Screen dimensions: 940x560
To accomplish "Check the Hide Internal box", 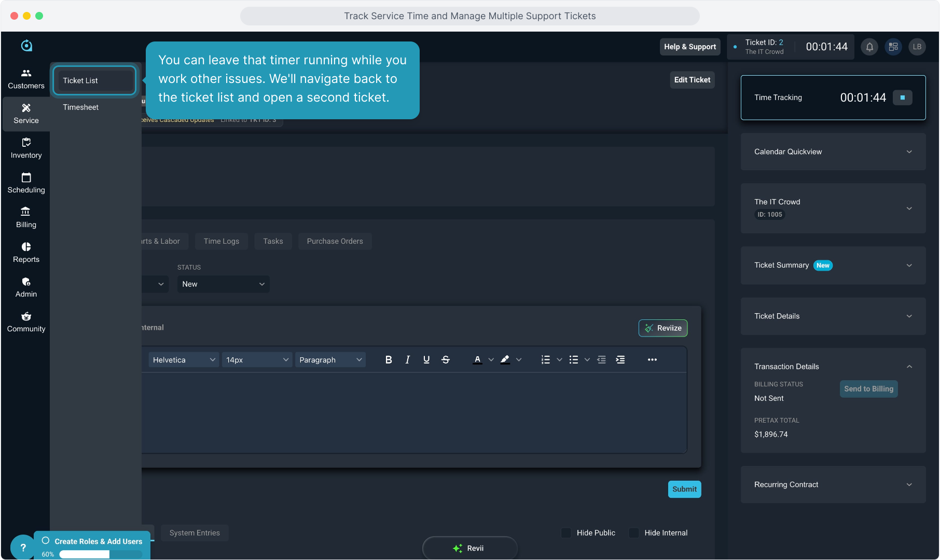I will coord(634,533).
